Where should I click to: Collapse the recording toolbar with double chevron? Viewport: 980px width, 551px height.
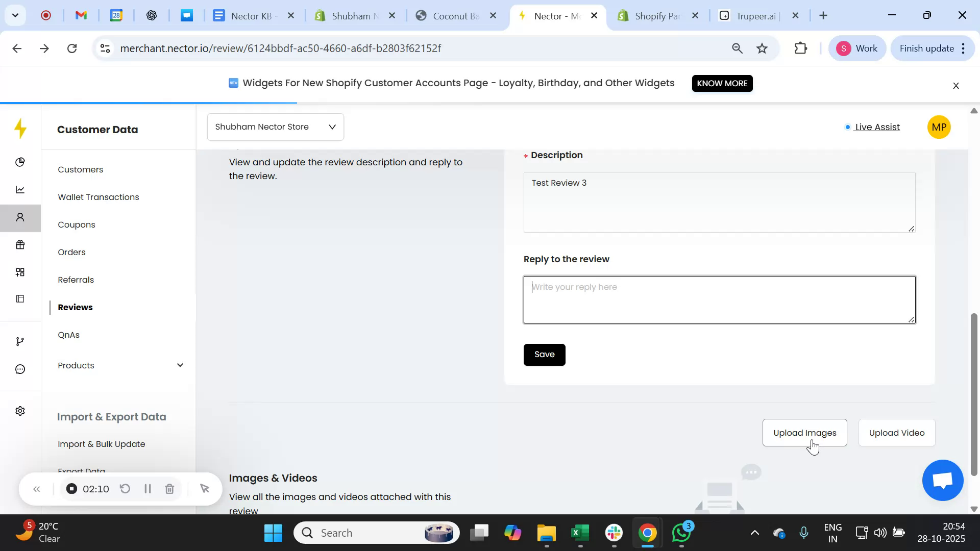click(37, 488)
